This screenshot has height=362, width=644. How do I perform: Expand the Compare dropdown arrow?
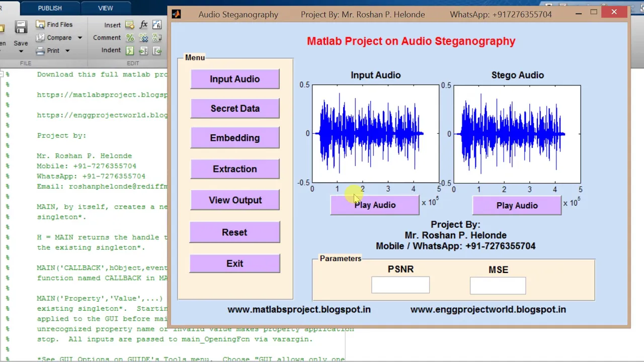(79, 38)
